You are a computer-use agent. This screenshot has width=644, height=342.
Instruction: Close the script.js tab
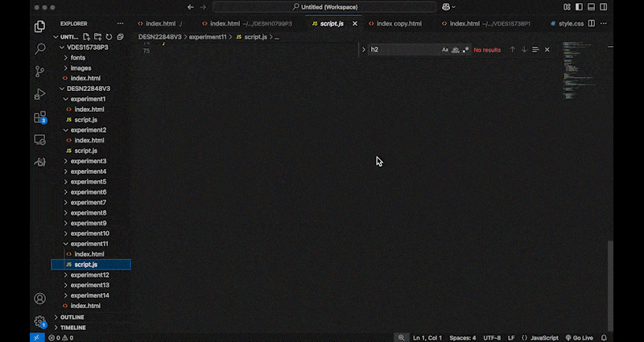tap(355, 24)
